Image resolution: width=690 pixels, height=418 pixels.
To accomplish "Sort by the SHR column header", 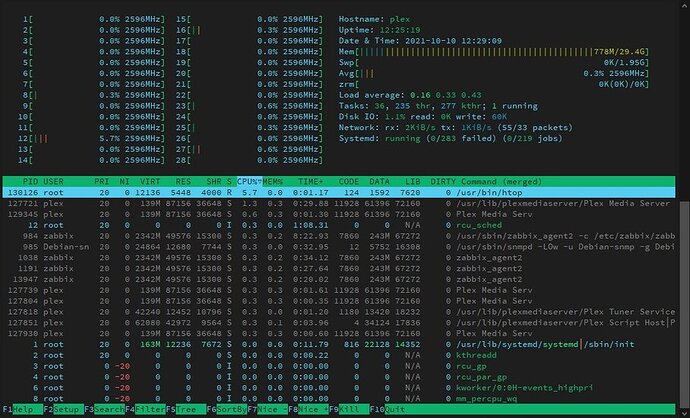I will [x=214, y=181].
